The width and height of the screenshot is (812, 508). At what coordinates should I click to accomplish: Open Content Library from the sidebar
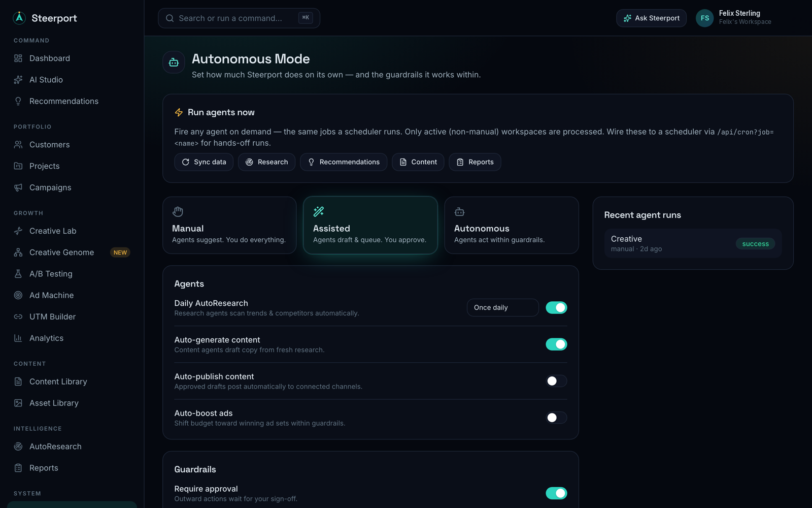pyautogui.click(x=72, y=382)
